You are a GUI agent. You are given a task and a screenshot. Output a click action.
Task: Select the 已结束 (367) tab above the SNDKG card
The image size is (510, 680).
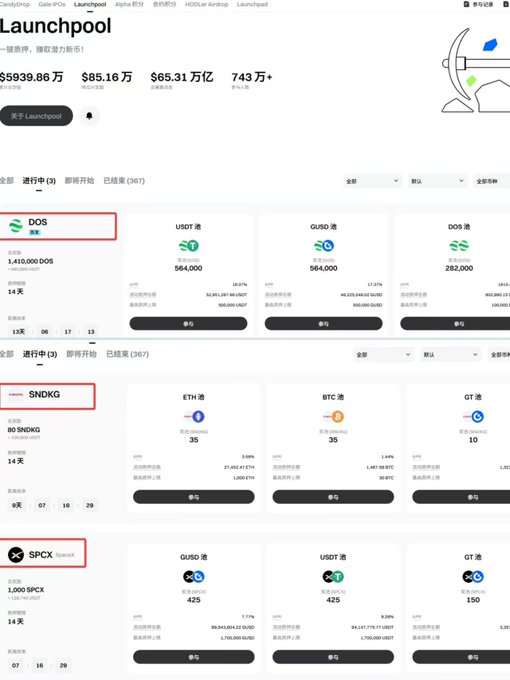click(128, 354)
